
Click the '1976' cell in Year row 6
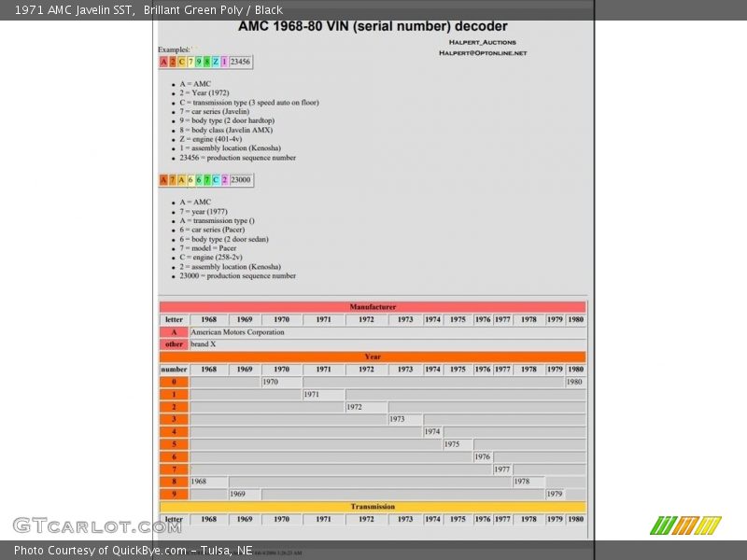(x=483, y=456)
